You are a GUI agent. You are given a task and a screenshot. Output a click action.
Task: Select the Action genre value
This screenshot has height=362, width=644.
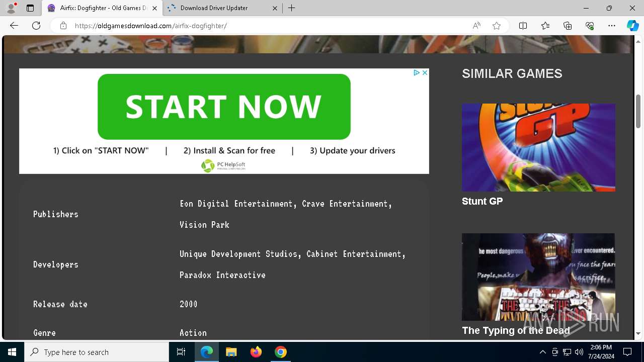click(x=193, y=333)
